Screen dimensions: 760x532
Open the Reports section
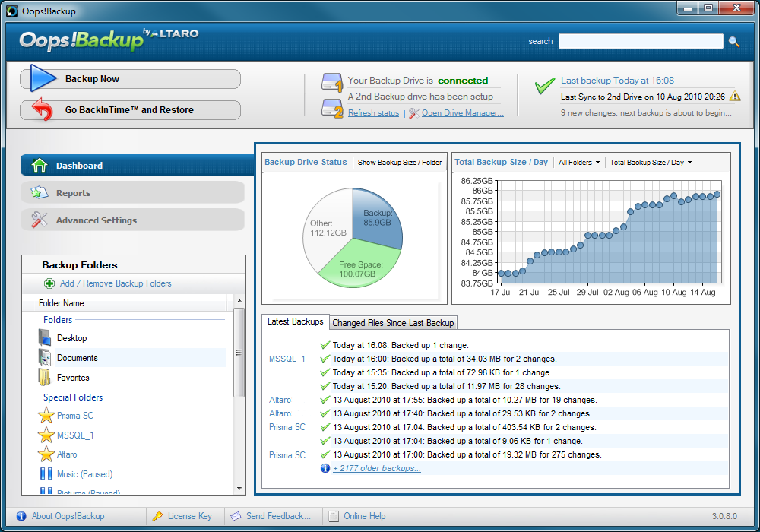tap(133, 192)
